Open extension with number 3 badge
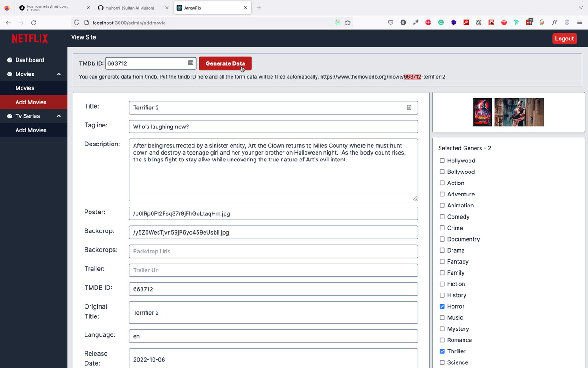This screenshot has height=368, width=588. 529,22
